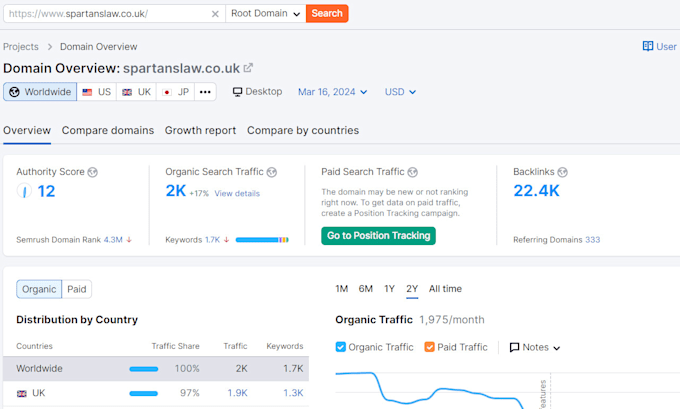Click the UK traffic share bar

click(x=144, y=393)
